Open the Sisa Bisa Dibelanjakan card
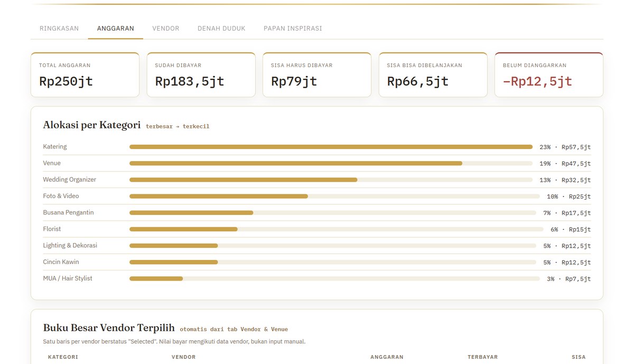The height and width of the screenshot is (364, 634). point(433,74)
